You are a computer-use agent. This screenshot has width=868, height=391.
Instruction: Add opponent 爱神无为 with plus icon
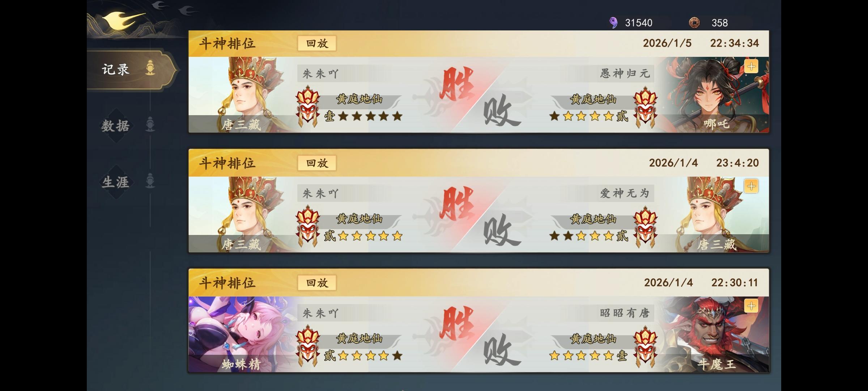pos(751,186)
